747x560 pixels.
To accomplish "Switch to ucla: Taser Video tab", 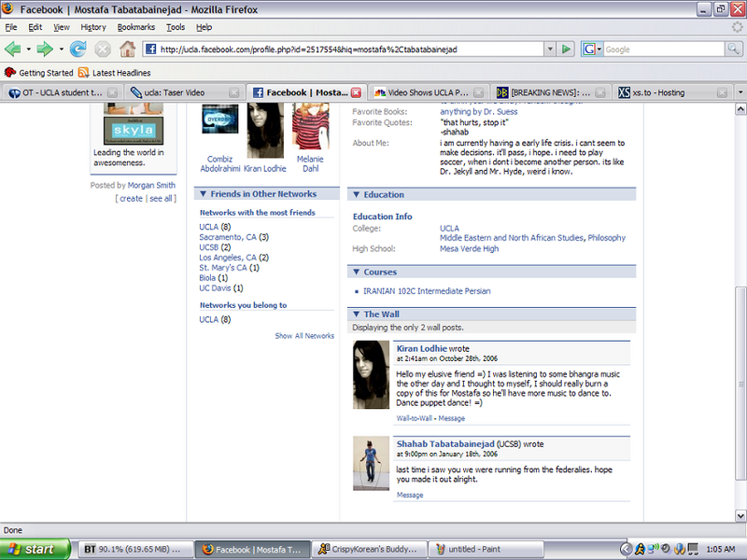I will point(184,92).
